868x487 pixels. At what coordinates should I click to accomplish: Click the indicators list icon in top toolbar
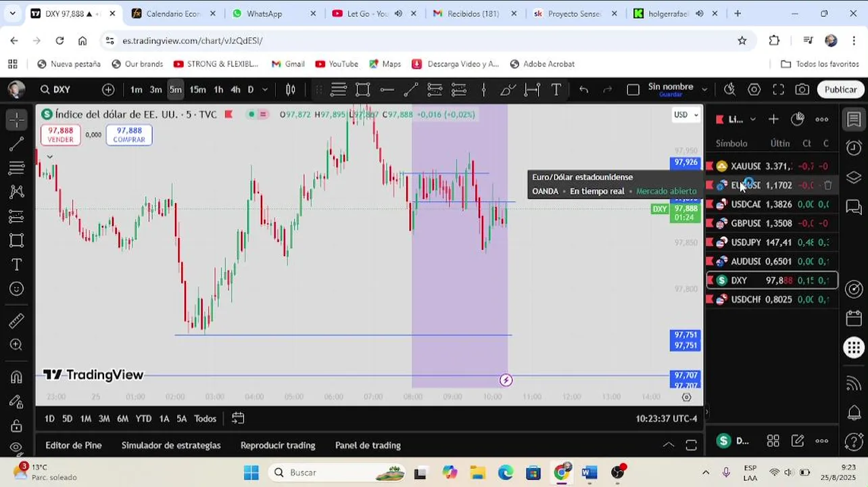click(339, 89)
